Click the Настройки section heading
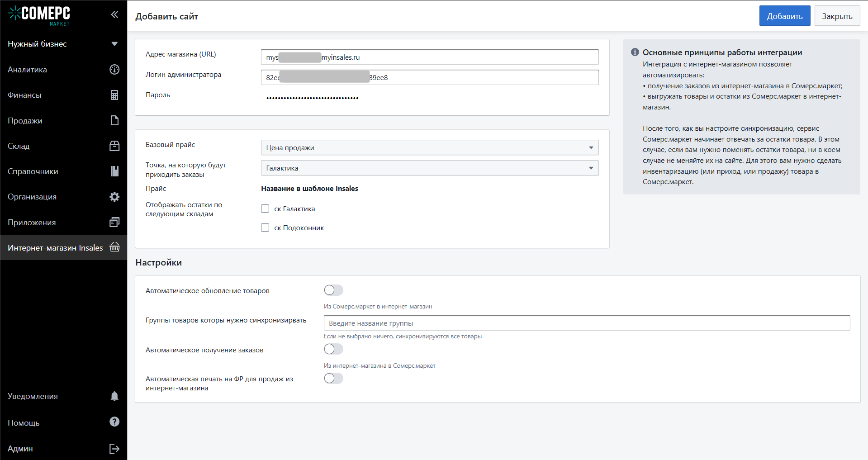 point(158,263)
